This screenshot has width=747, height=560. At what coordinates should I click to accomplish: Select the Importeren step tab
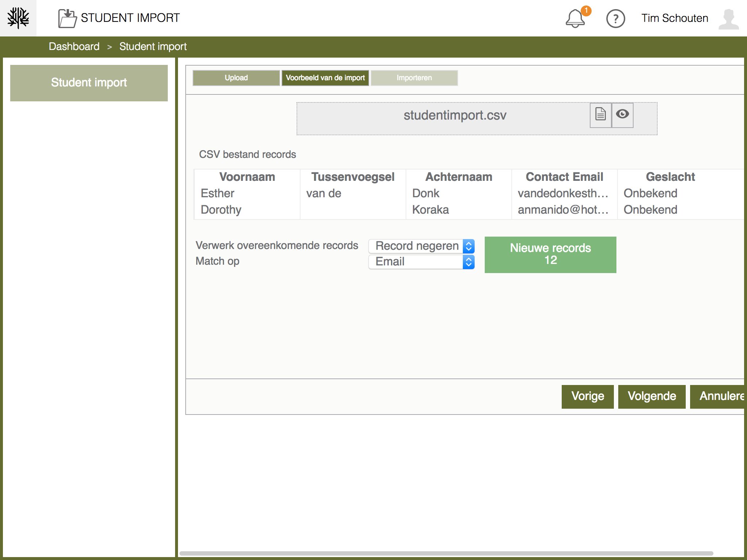click(x=414, y=78)
